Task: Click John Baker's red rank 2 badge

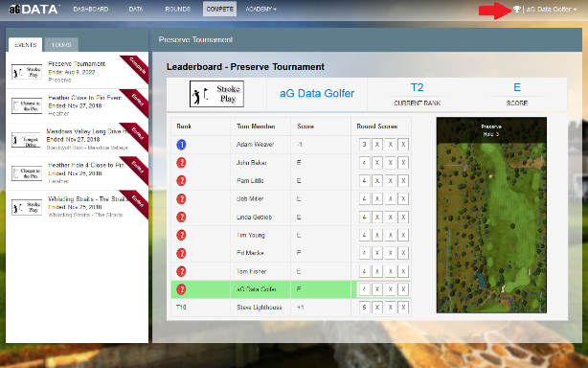Action: (181, 162)
